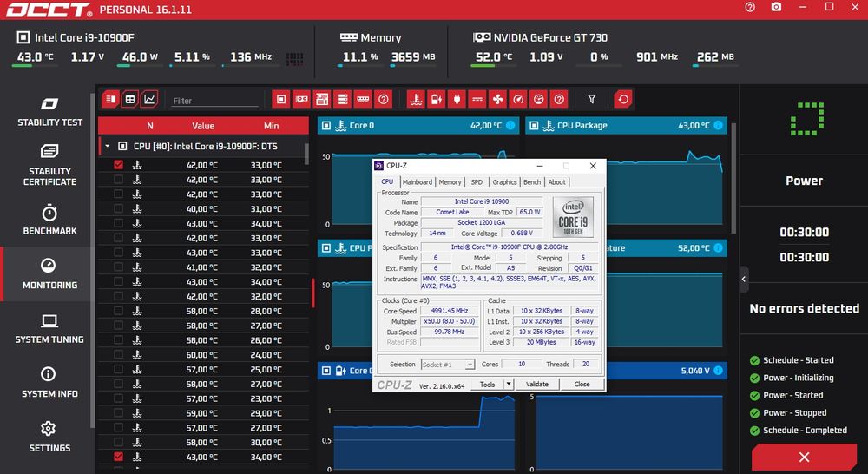Show info for CPU Package graph
The width and height of the screenshot is (868, 474).
point(718,125)
